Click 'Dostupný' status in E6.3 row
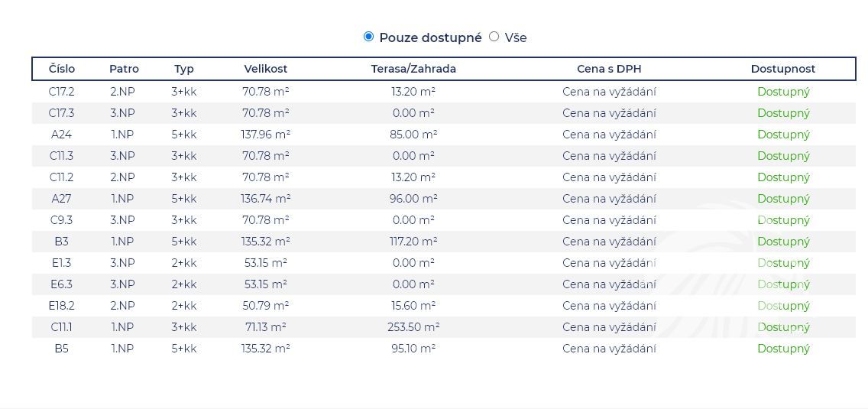 (783, 284)
